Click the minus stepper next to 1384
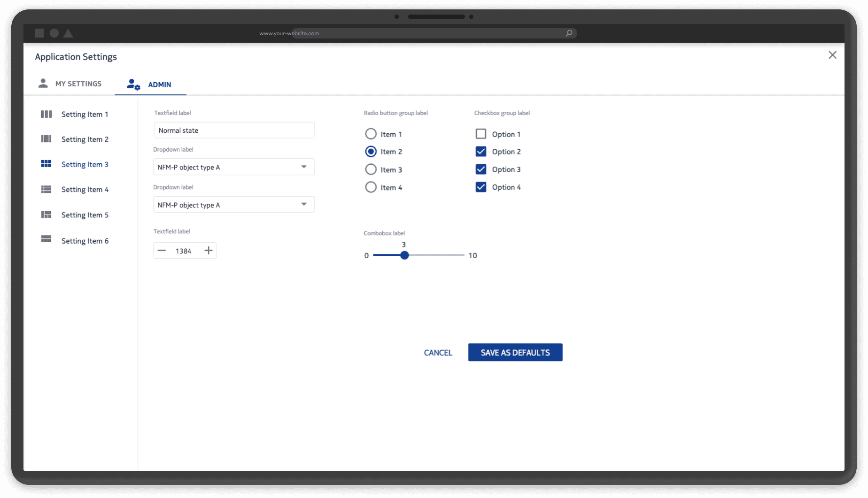This screenshot has width=868, height=498. [162, 250]
